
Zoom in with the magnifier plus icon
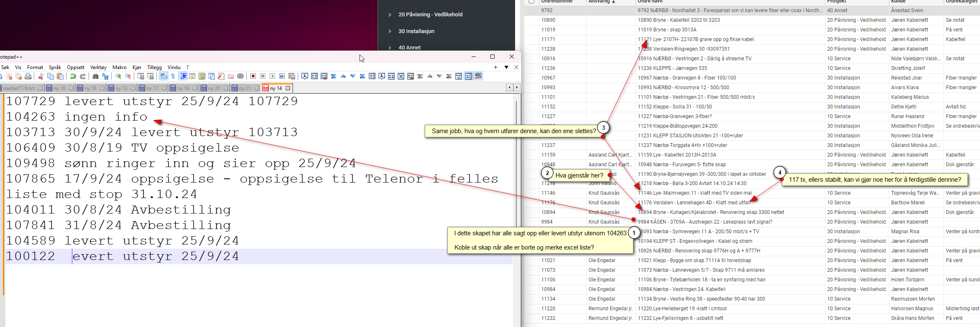pyautogui.click(x=118, y=76)
